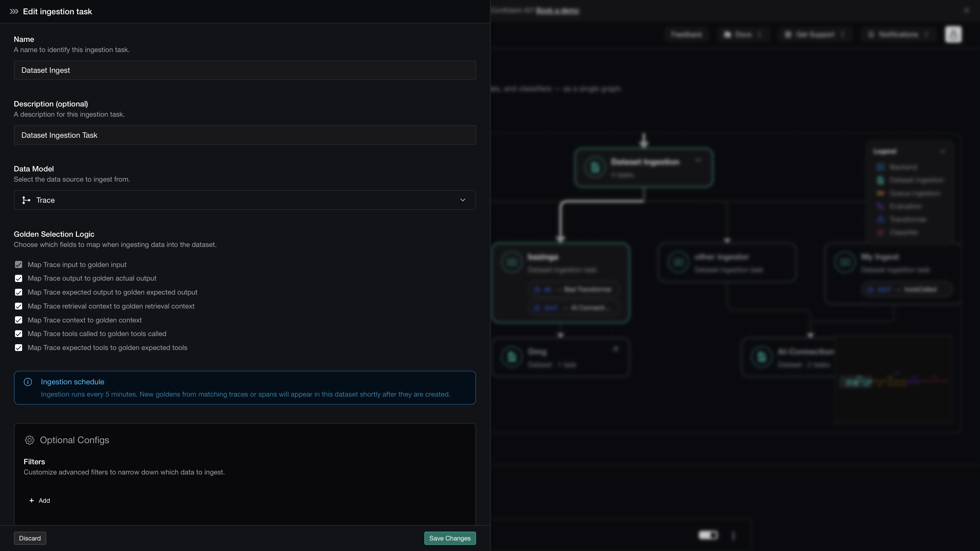Toggle Map Trace tools called checkbox
The height and width of the screenshot is (551, 980).
[18, 333]
